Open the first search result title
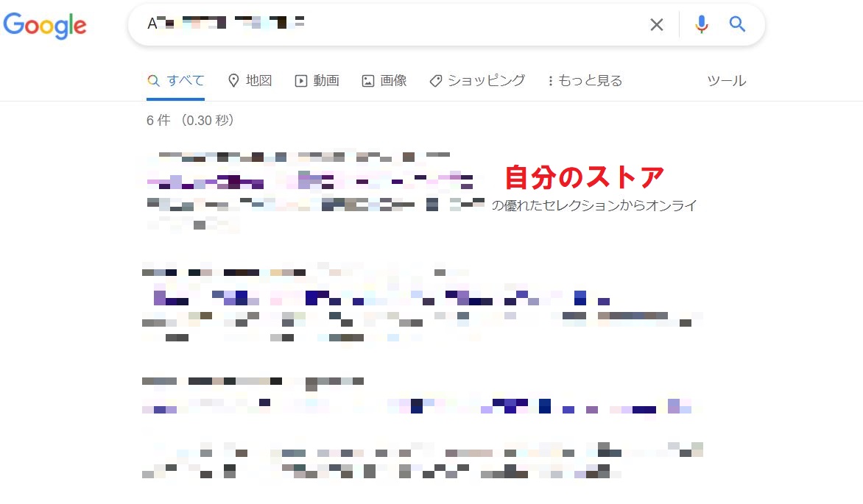Screen dimensions: 863x504 pos(310,180)
